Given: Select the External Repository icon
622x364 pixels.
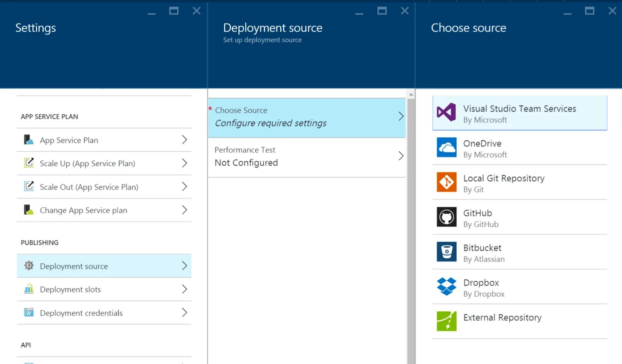Looking at the screenshot, I should pos(446,321).
